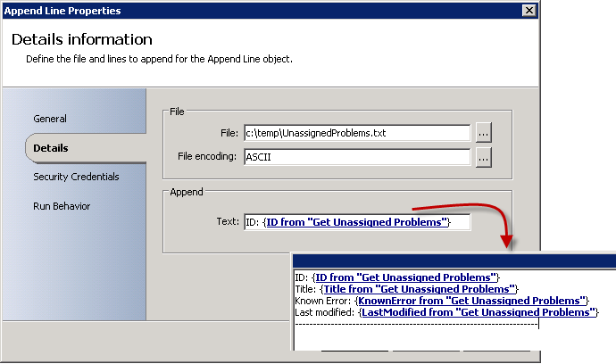The image size is (616, 364).
Task: Click the expanded text popup's blue title bar
Action: click(454, 261)
